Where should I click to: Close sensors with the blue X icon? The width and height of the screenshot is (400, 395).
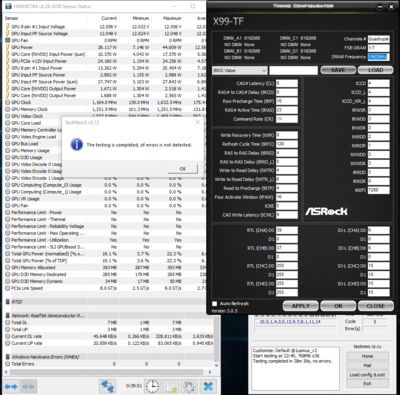(x=208, y=386)
